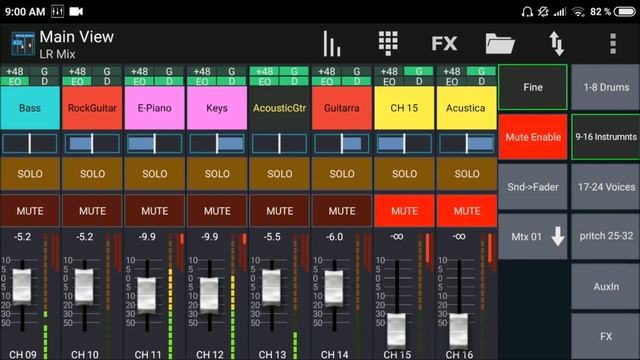Tap the mixer app logo icon
Image resolution: width=640 pixels, height=360 pixels.
point(23,44)
